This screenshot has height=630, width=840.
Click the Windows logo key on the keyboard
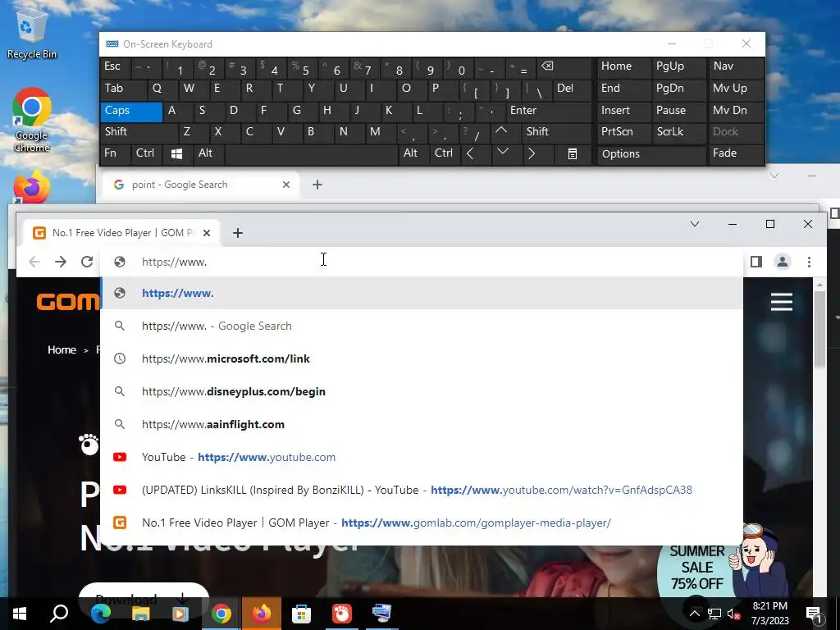pyautogui.click(x=177, y=153)
